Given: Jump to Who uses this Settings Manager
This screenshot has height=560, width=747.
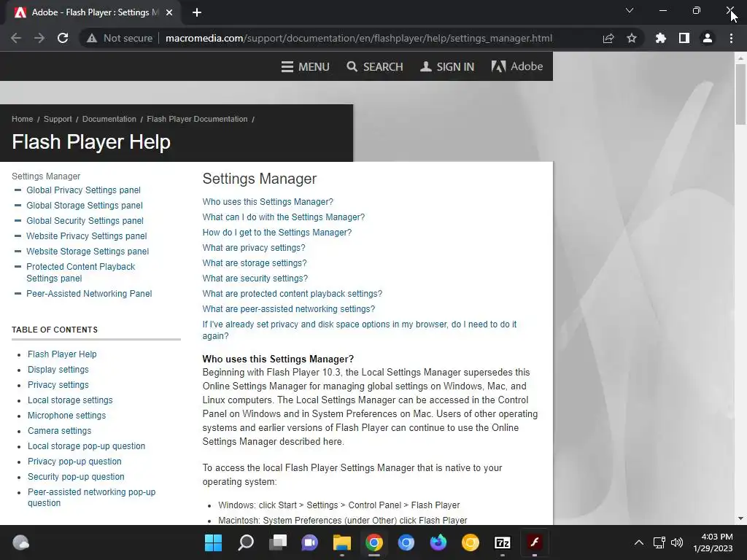Looking at the screenshot, I should coord(268,202).
